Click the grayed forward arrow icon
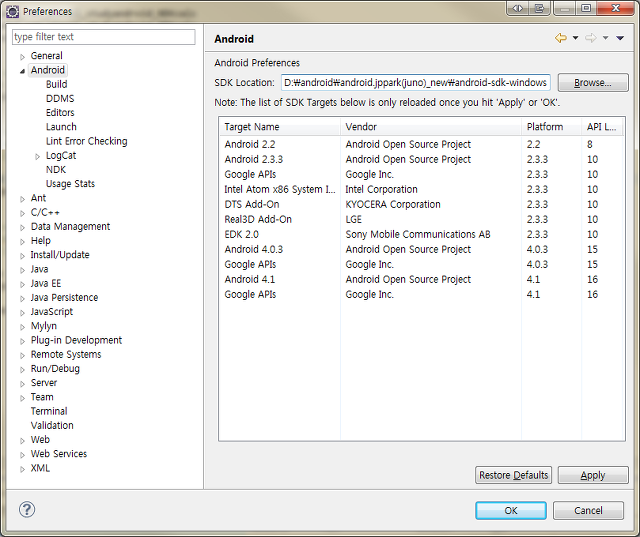Viewport: 640px width, 537px height. point(590,38)
